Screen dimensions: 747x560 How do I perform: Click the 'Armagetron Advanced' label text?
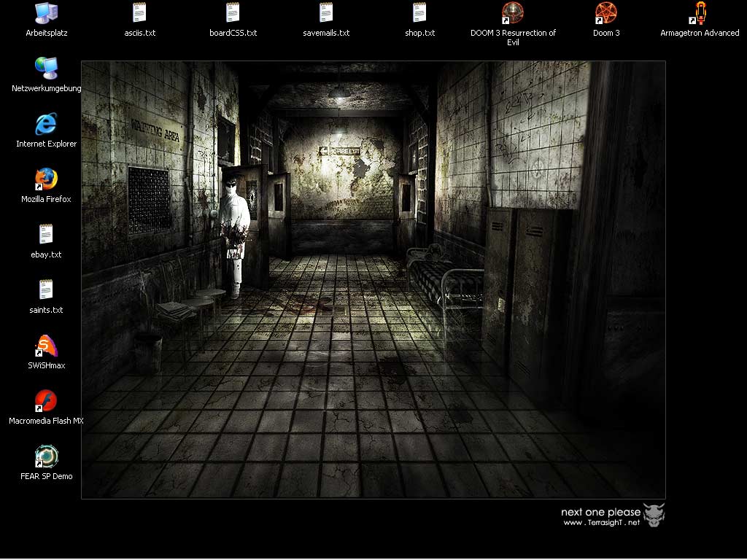click(x=700, y=33)
